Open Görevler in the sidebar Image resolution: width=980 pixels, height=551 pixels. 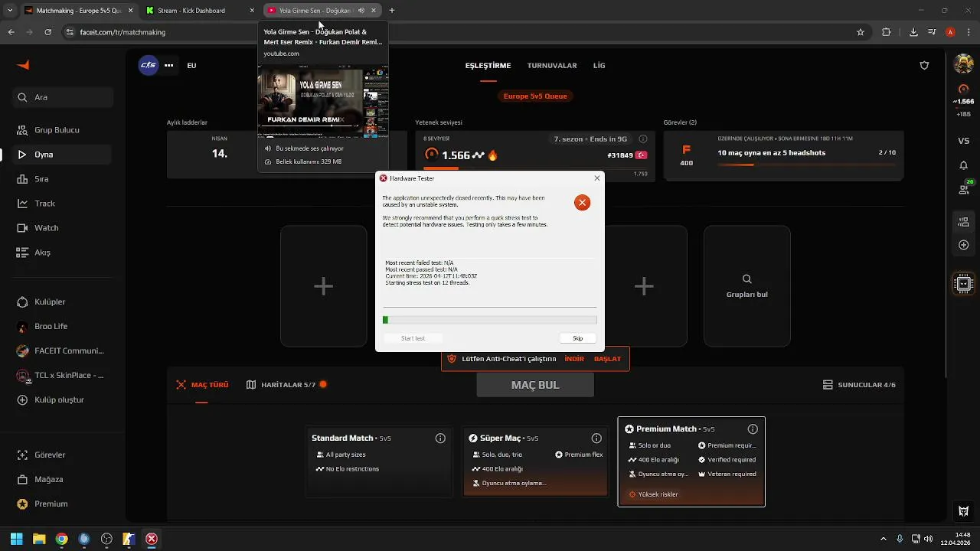(x=63, y=455)
